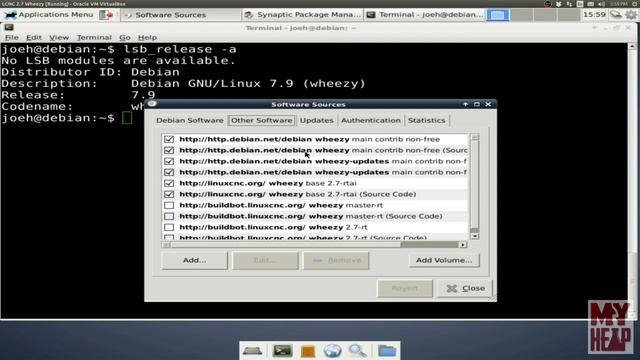640x360 pixels.
Task: Uncheck first debian wheezy main contrib non-free source
Action: coord(169,139)
